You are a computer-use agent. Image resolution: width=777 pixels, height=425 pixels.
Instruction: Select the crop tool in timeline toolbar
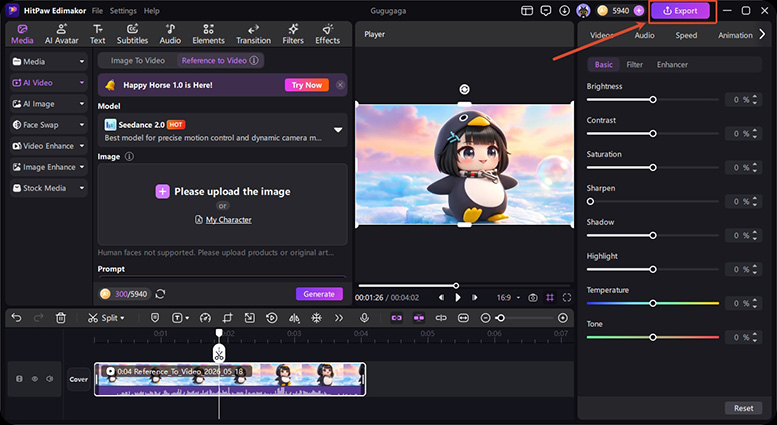[227, 318]
